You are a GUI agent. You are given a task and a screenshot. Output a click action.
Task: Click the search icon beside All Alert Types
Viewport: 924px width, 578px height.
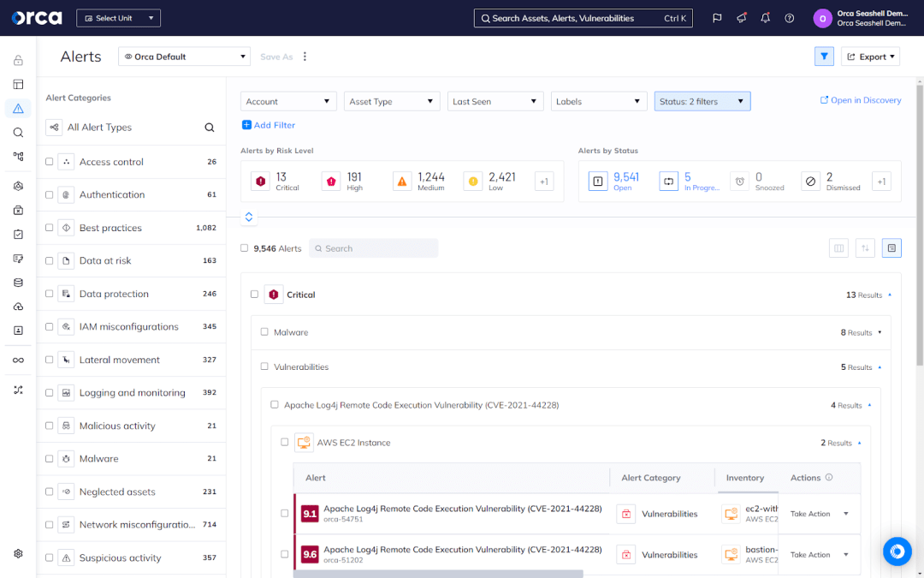pos(210,128)
